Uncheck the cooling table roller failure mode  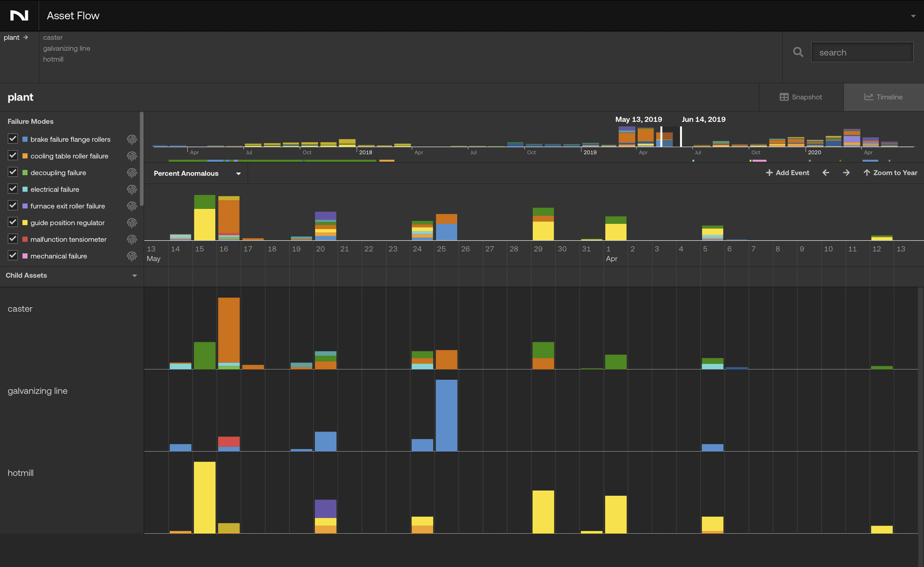(x=13, y=155)
